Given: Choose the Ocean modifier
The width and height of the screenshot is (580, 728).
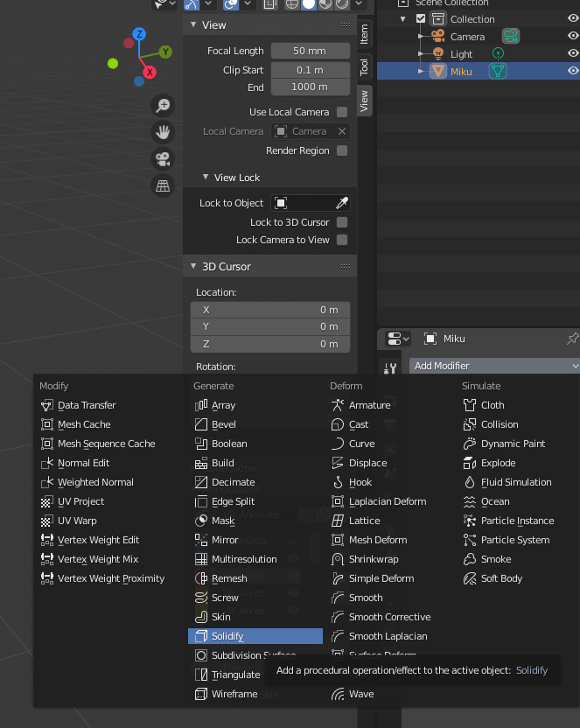Looking at the screenshot, I should click(517, 501).
